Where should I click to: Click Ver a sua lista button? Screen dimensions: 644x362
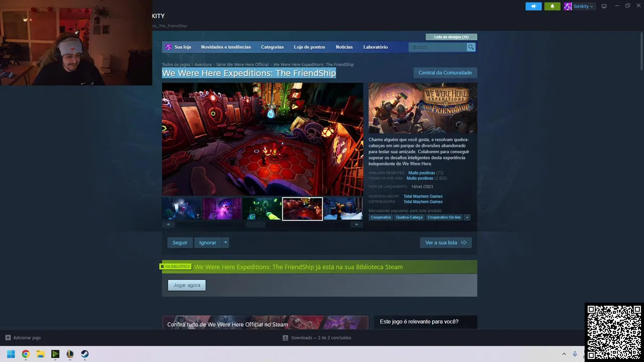(446, 242)
